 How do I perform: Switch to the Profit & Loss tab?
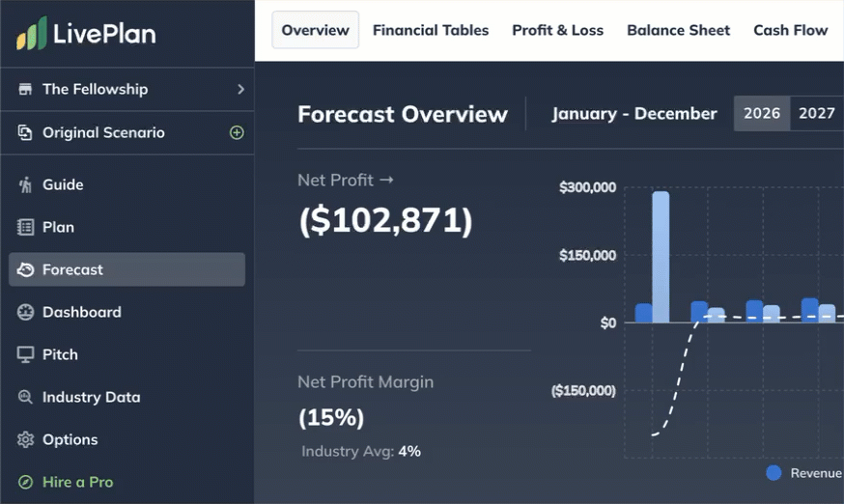click(x=557, y=30)
